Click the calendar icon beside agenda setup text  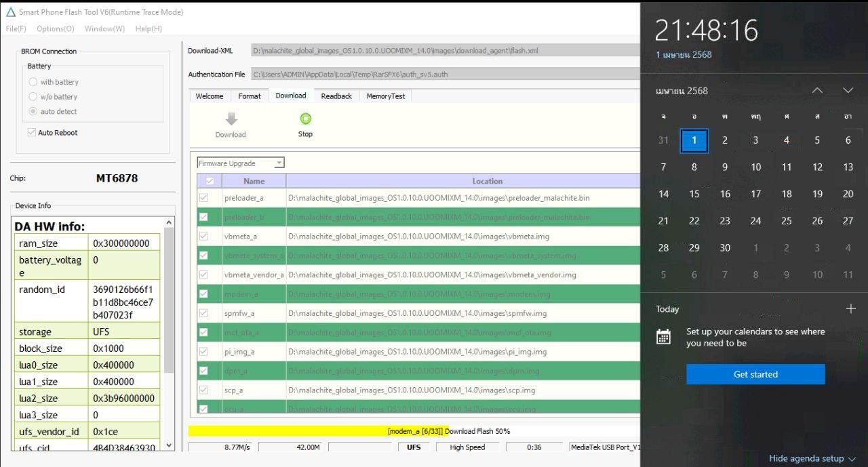664,337
